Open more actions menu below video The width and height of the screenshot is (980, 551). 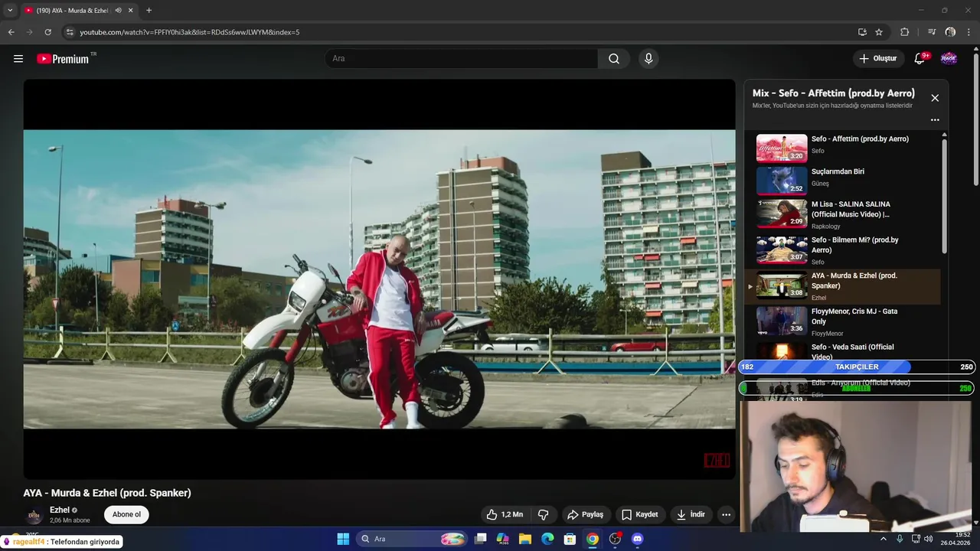pos(726,515)
